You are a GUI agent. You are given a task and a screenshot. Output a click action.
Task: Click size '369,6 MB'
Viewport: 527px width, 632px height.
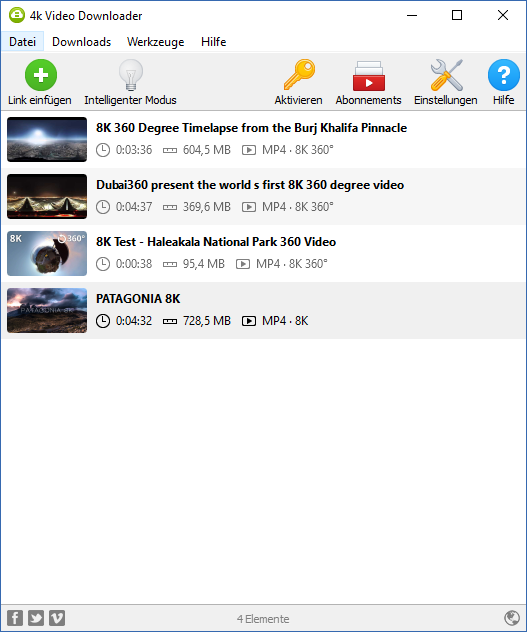click(x=207, y=207)
